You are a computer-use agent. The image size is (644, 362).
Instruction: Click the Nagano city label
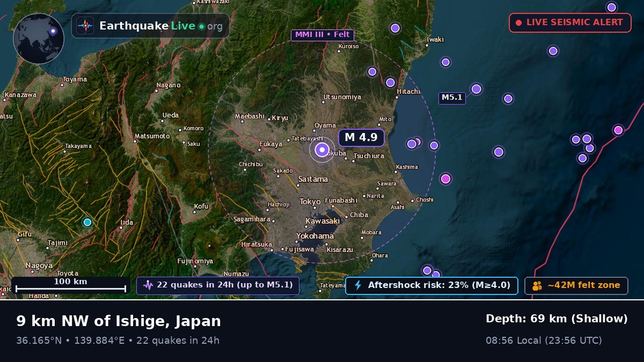point(169,85)
